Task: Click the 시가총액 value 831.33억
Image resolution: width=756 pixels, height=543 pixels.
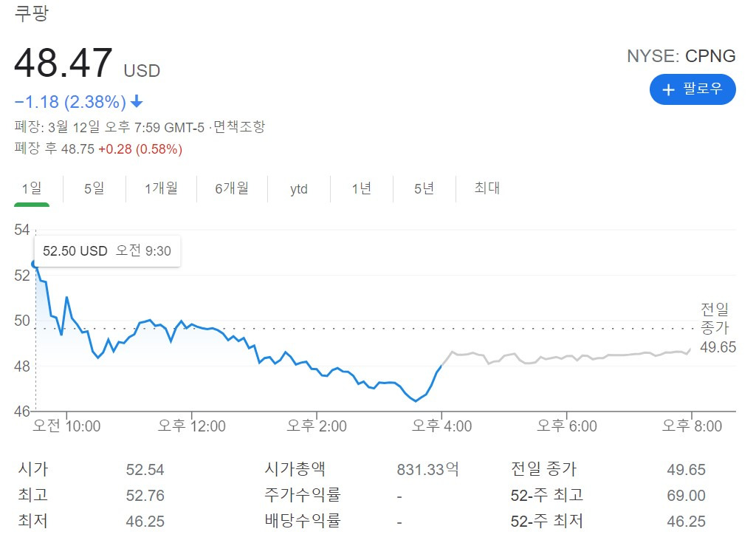Action: tap(428, 470)
